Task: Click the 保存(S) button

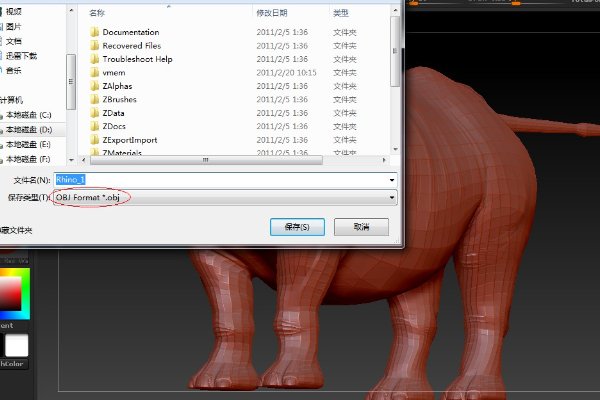Action: click(297, 227)
